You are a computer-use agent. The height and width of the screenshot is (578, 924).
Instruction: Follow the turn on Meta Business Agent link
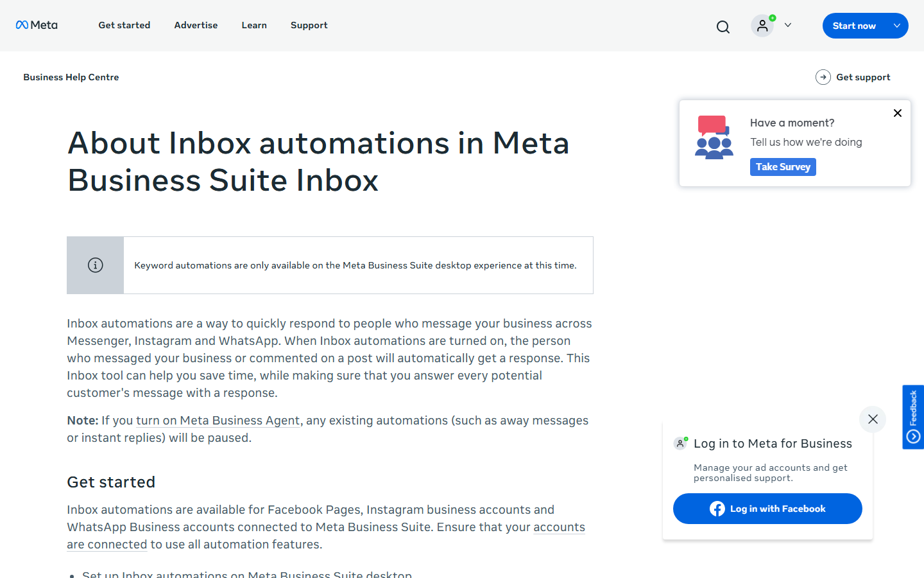tap(218, 421)
